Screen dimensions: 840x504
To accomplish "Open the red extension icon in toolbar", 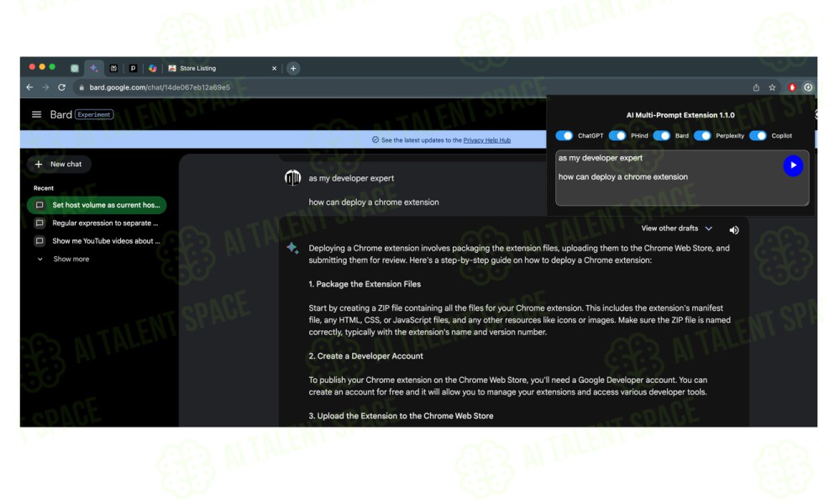I will (x=792, y=87).
